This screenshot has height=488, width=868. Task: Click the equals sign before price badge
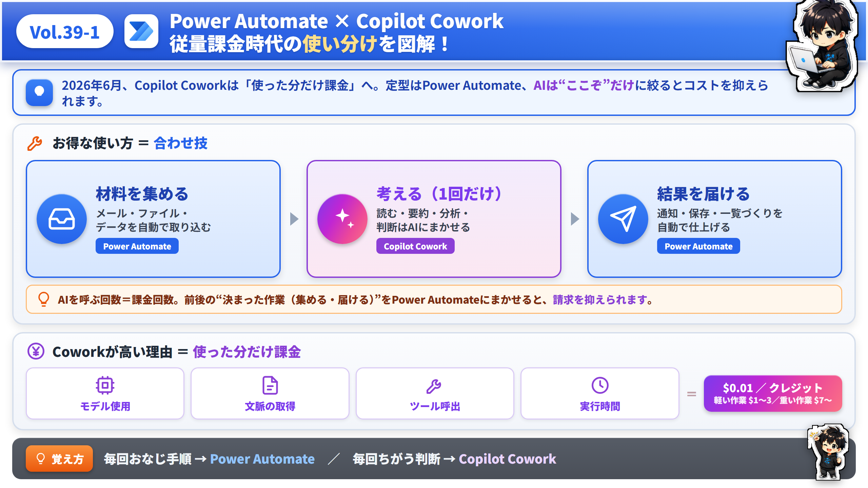tap(691, 394)
